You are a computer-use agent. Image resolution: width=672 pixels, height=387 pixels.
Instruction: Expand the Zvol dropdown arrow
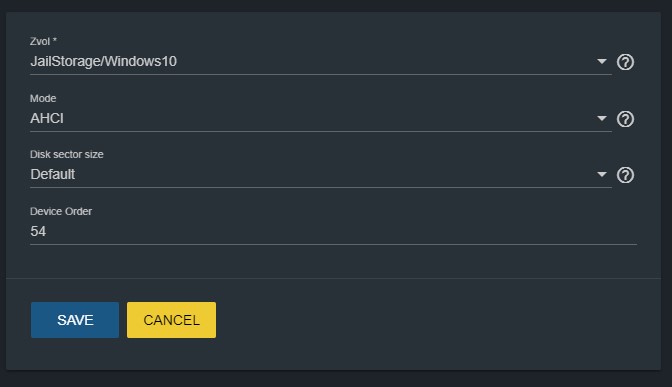coord(602,61)
